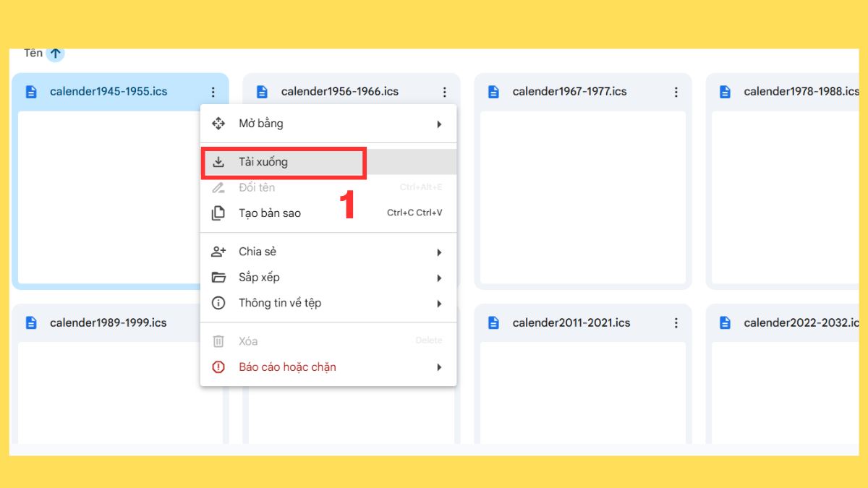Click file icon of calender1956-1966.ics
The height and width of the screenshot is (488, 868).
263,92
